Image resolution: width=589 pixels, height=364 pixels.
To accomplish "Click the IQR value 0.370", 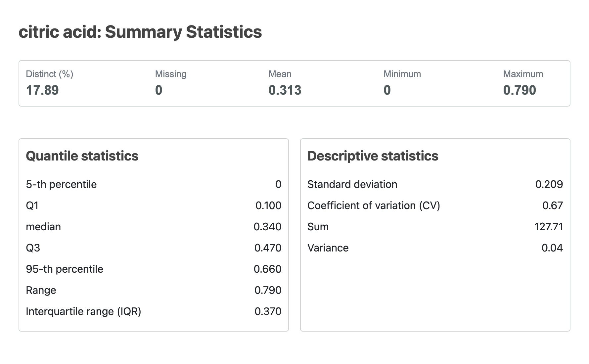I will 268,311.
